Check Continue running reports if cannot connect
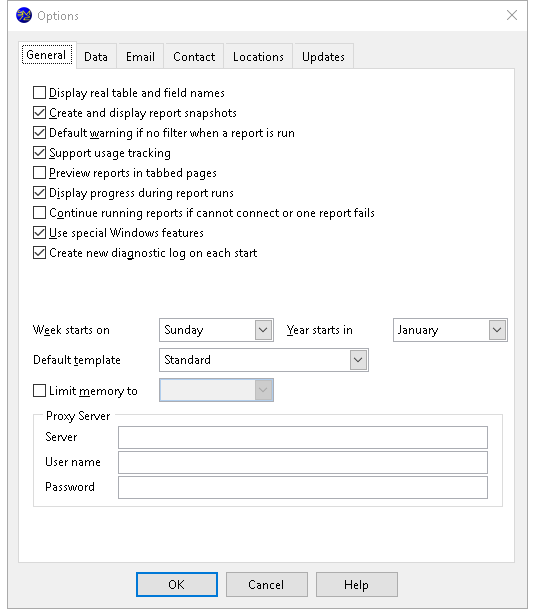535x616 pixels. 39,213
